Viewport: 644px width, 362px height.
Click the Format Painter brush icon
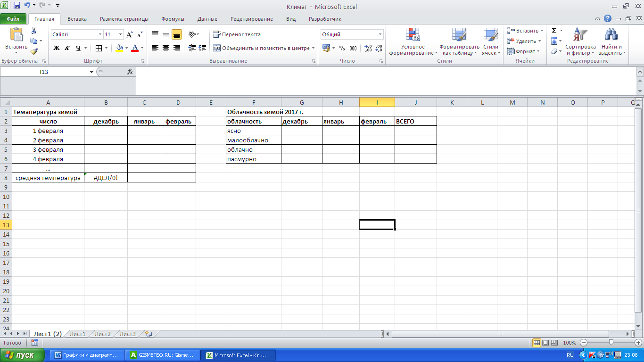[34, 51]
